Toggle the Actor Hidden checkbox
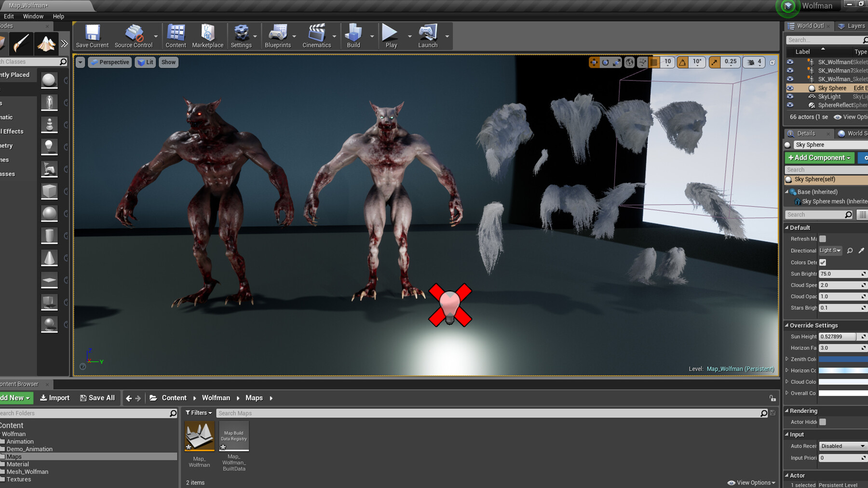 (x=823, y=422)
